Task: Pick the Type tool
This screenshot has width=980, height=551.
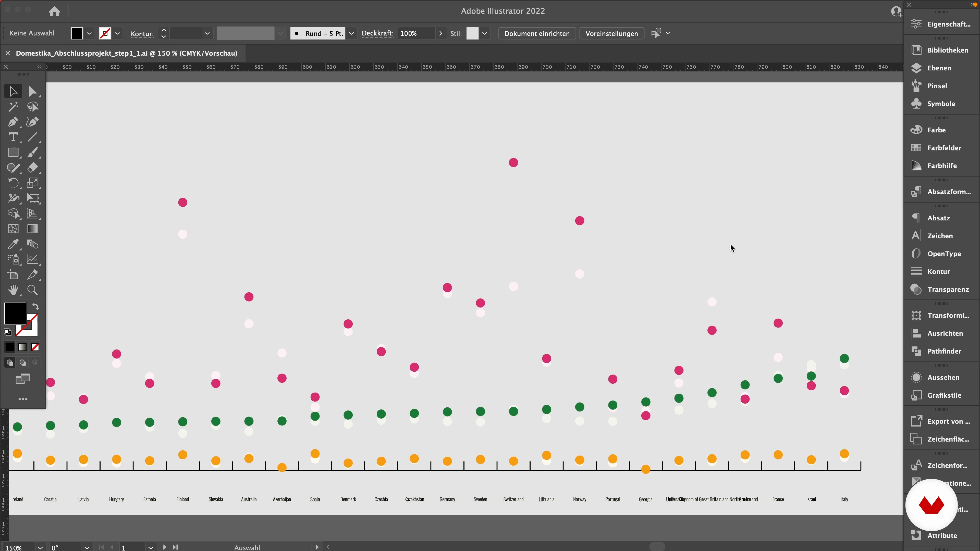Action: click(13, 137)
